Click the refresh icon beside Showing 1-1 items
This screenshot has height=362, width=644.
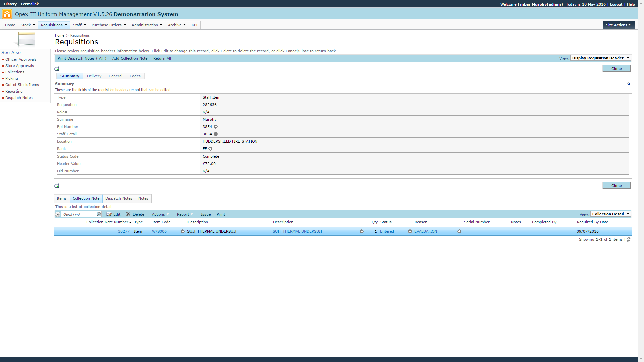629,239
